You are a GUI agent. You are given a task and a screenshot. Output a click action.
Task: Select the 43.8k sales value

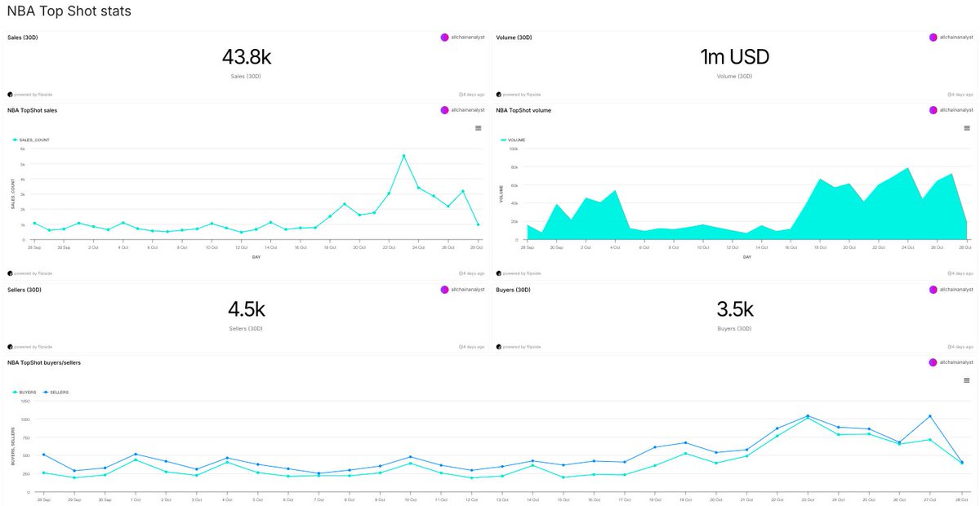(246, 57)
